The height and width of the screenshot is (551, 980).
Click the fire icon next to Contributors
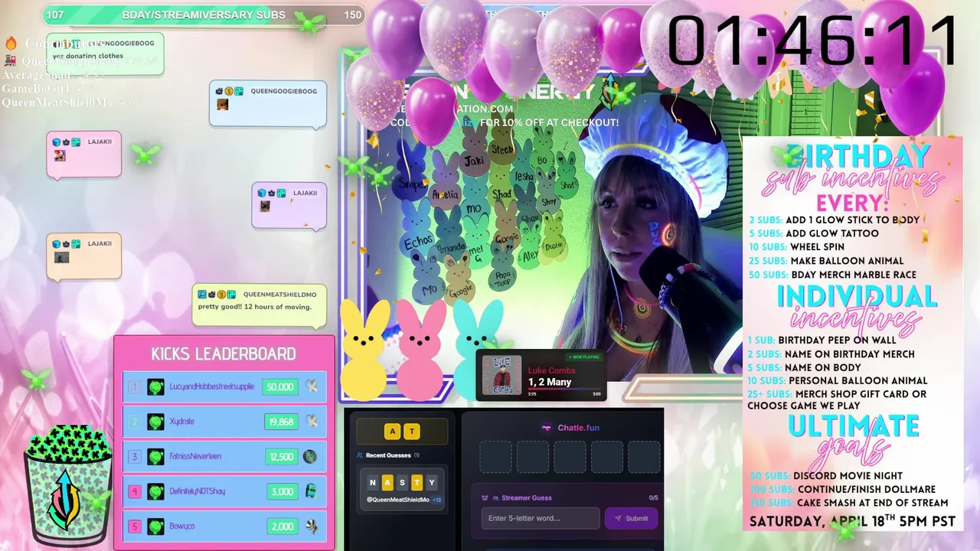coord(11,44)
